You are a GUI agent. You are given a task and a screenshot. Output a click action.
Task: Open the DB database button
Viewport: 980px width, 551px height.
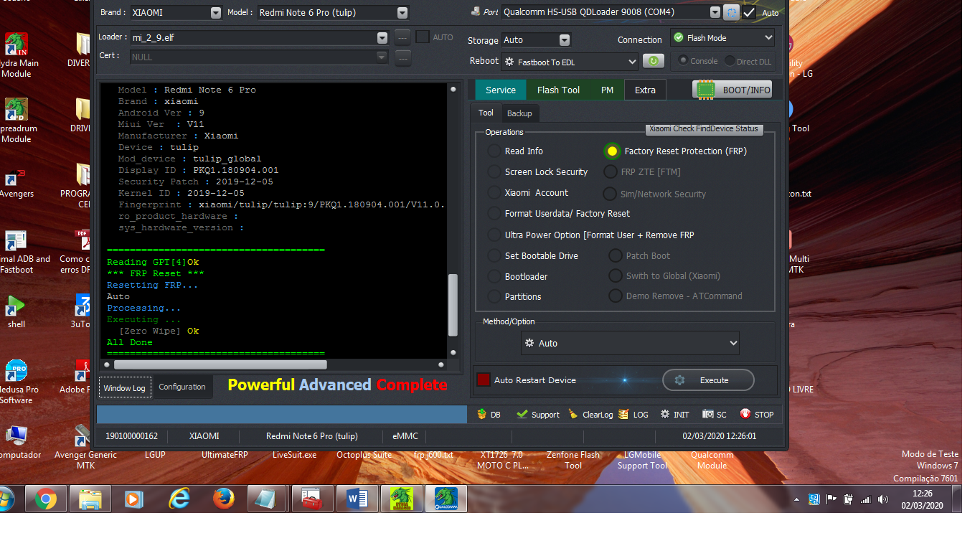[489, 415]
